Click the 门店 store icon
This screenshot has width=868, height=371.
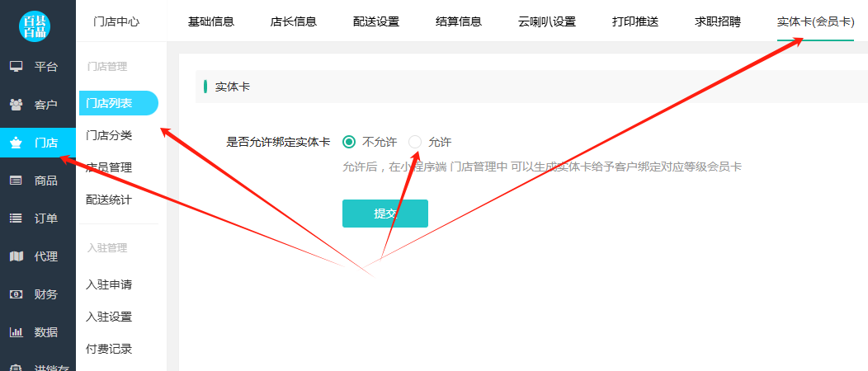pos(16,143)
